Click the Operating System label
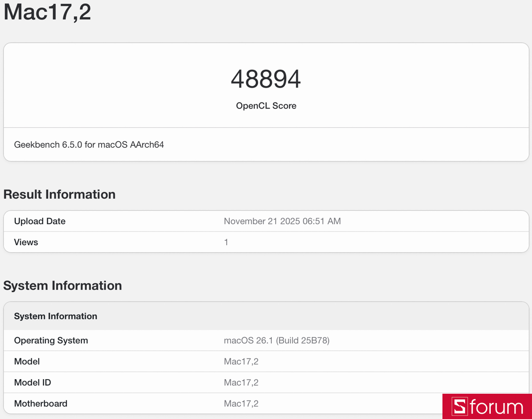 51,341
